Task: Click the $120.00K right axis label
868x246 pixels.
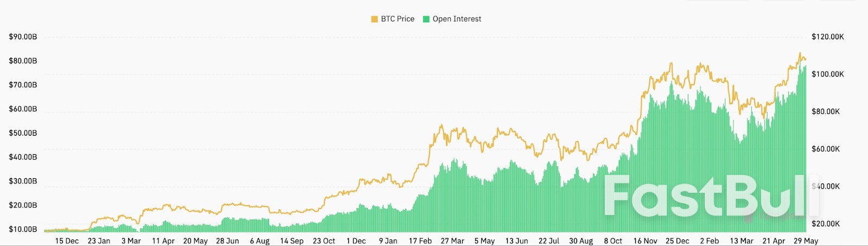Action: (827, 37)
